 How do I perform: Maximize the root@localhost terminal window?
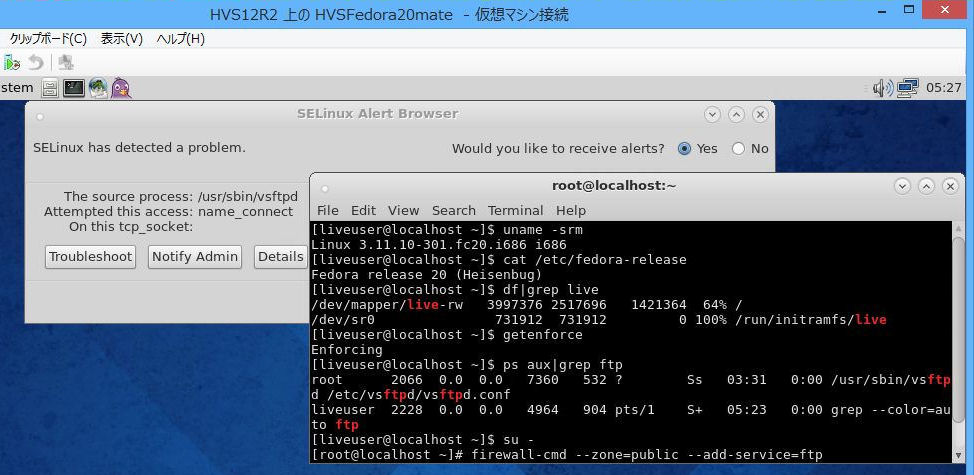926,186
